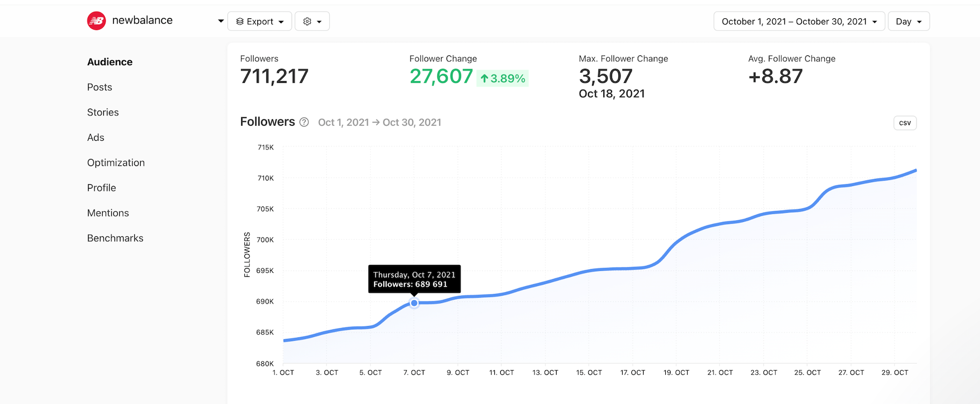
Task: Open the Audience section
Action: tap(110, 62)
